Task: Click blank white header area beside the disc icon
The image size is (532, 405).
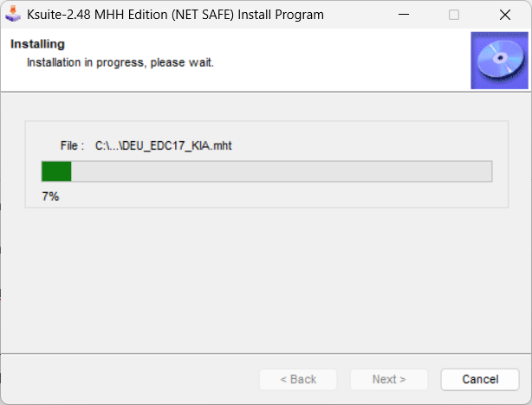Action: [347, 61]
